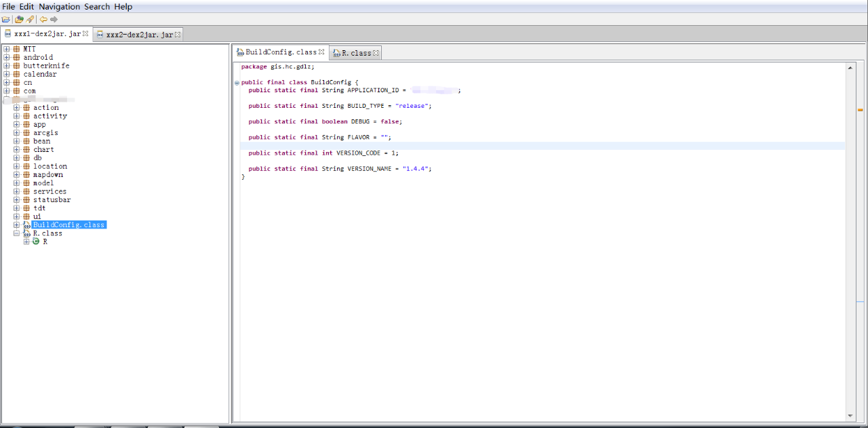Expand the BuildConfig.class tree node
The height and width of the screenshot is (428, 868).
[16, 225]
